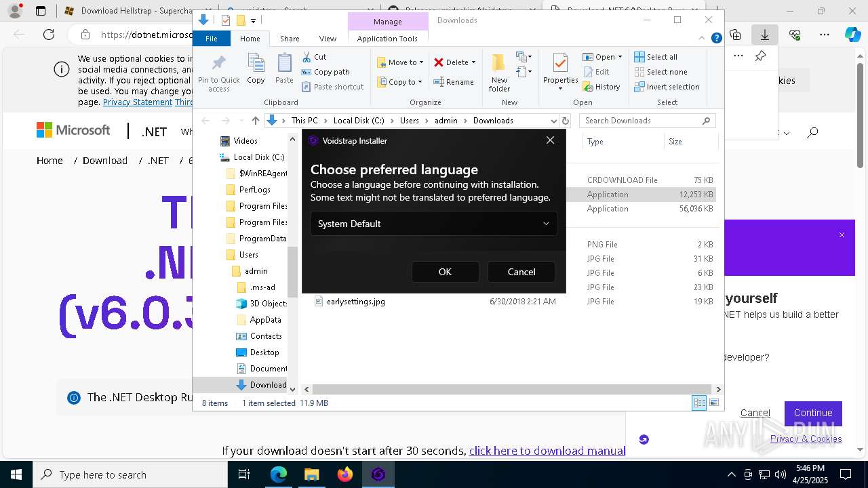
Task: Click the Copy icon in Clipboard group
Action: coord(256,68)
